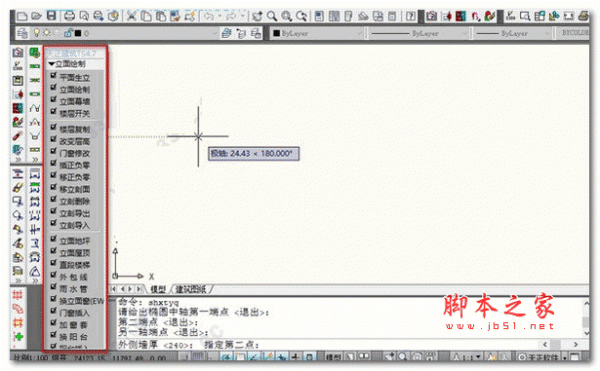
Task: Click the black color swatch of layer 0
Action: click(x=78, y=33)
